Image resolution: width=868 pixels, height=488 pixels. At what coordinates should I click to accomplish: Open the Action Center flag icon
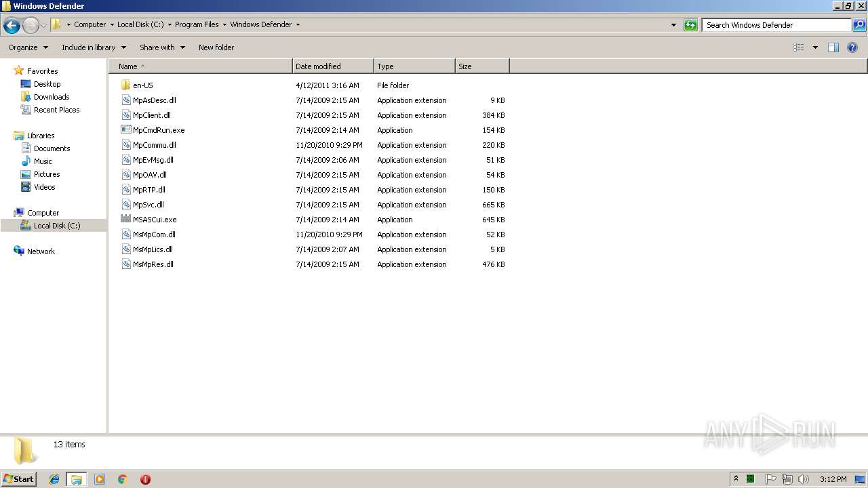point(770,479)
